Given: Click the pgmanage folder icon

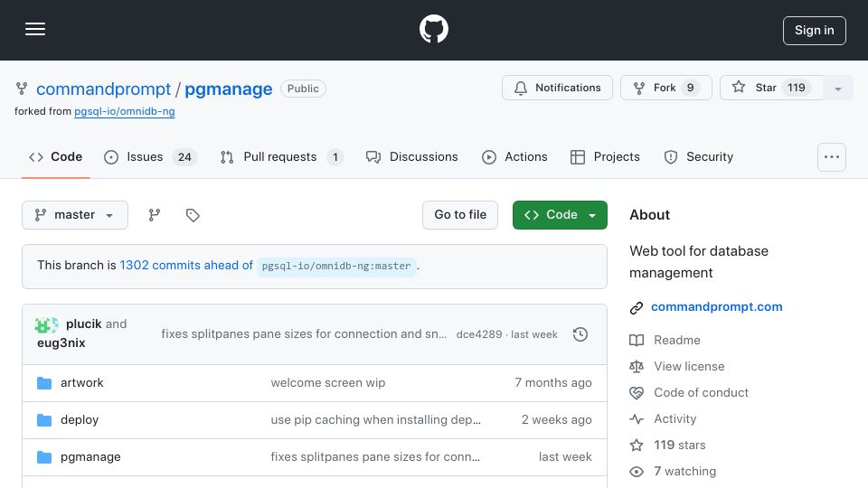Looking at the screenshot, I should pyautogui.click(x=44, y=457).
